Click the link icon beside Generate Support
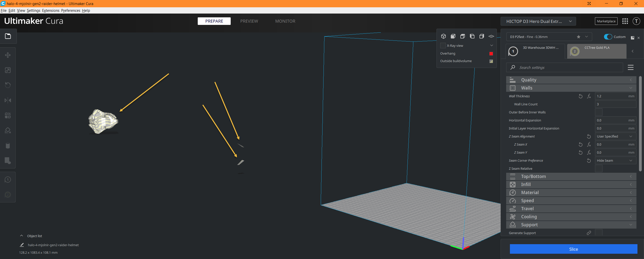Viewport: 644px width, 259px height. pos(589,233)
